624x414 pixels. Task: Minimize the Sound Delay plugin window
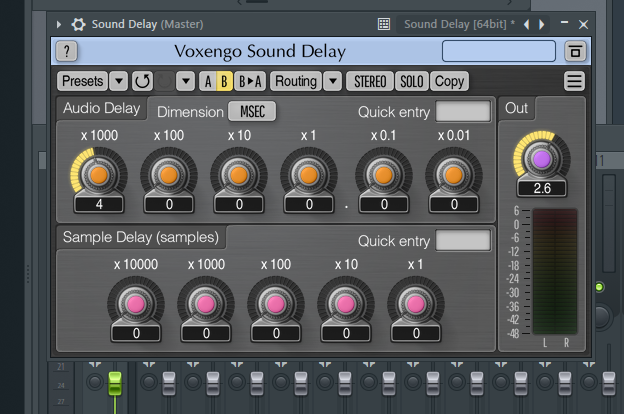[564, 23]
